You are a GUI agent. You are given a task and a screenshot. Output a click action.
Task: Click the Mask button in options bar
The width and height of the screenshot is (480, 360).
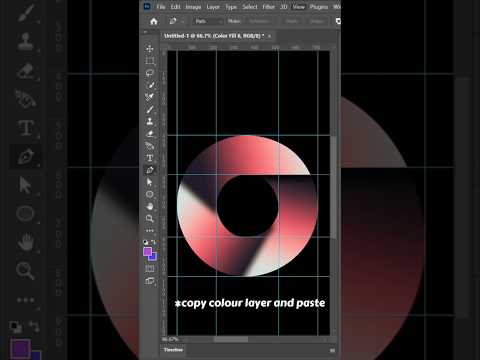coord(291,21)
